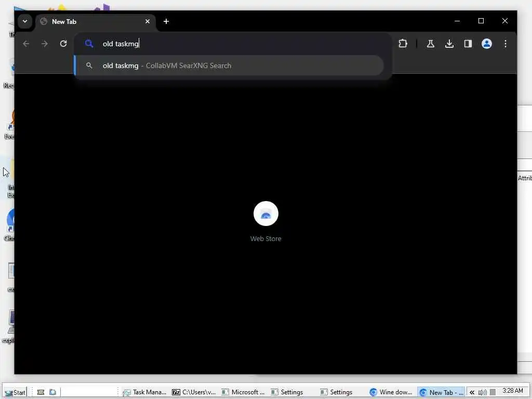Open Chrome downloads icon
532x399 pixels.
(x=449, y=44)
